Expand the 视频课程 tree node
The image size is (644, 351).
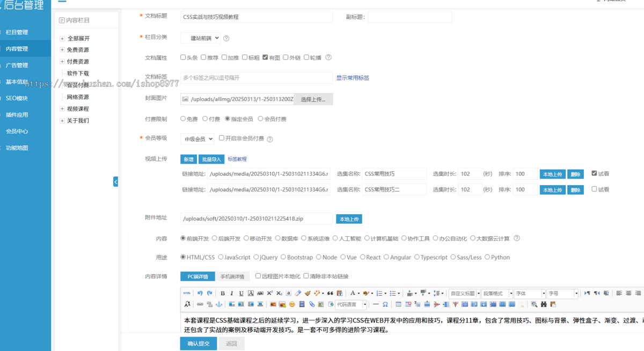click(62, 109)
